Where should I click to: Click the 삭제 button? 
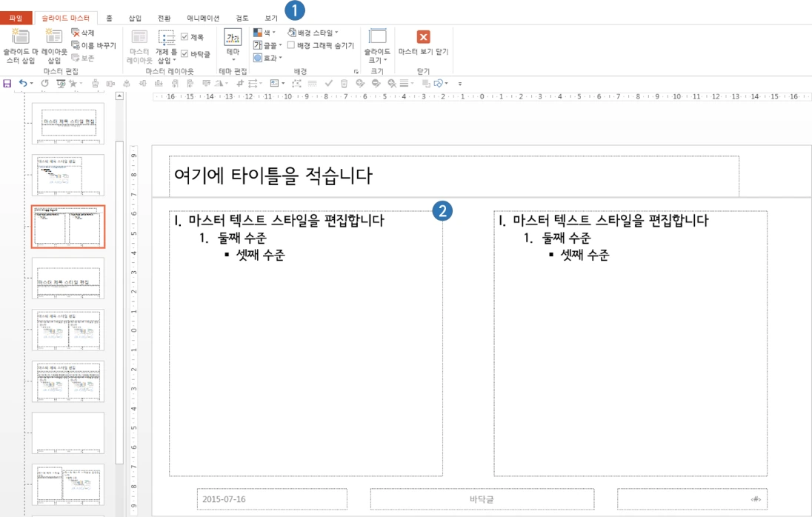pyautogui.click(x=83, y=33)
